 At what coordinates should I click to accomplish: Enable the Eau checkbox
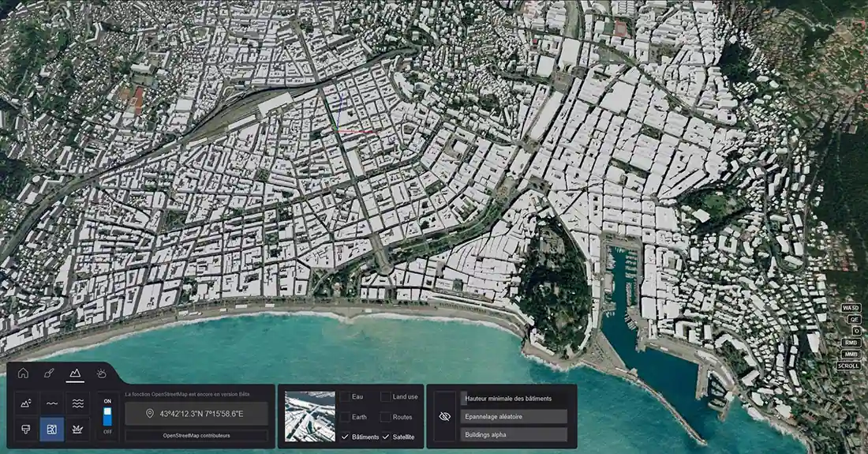(x=345, y=397)
